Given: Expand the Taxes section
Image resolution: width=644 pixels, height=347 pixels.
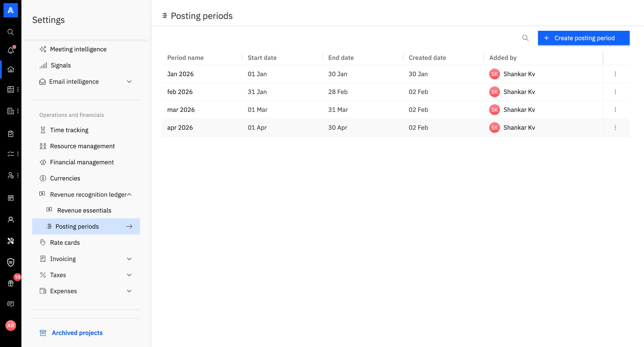Looking at the screenshot, I should (x=129, y=275).
